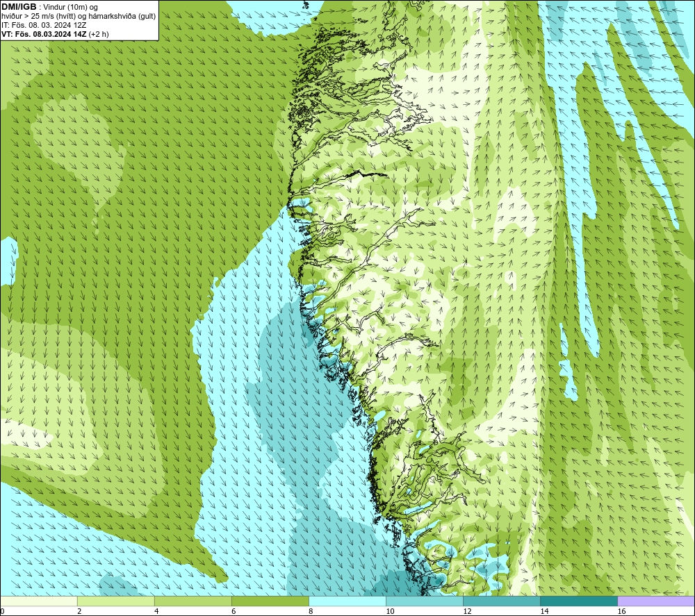Click the 10–12 m/s cyan legend swatch
Viewport: 695px width, 616px height.
pyautogui.click(x=425, y=601)
